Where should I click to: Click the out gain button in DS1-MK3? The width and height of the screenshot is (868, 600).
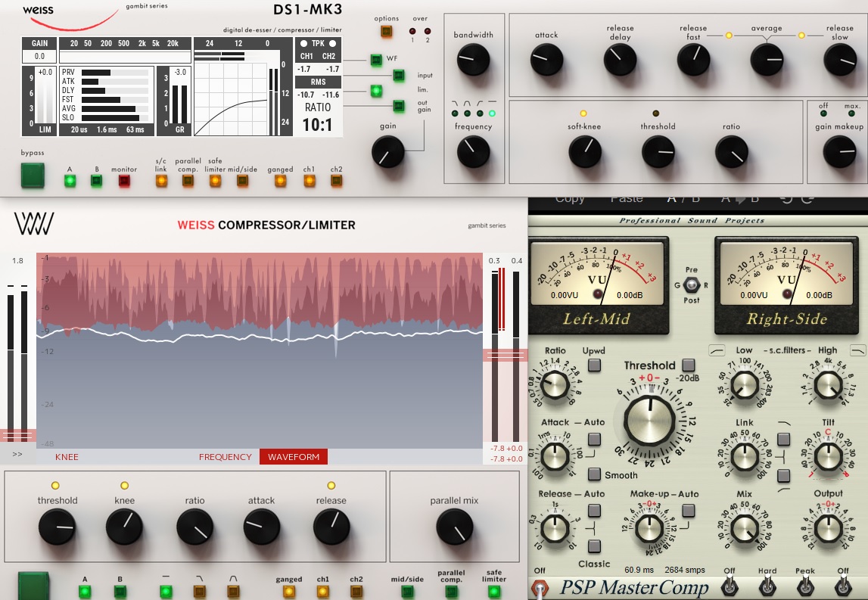[399, 105]
